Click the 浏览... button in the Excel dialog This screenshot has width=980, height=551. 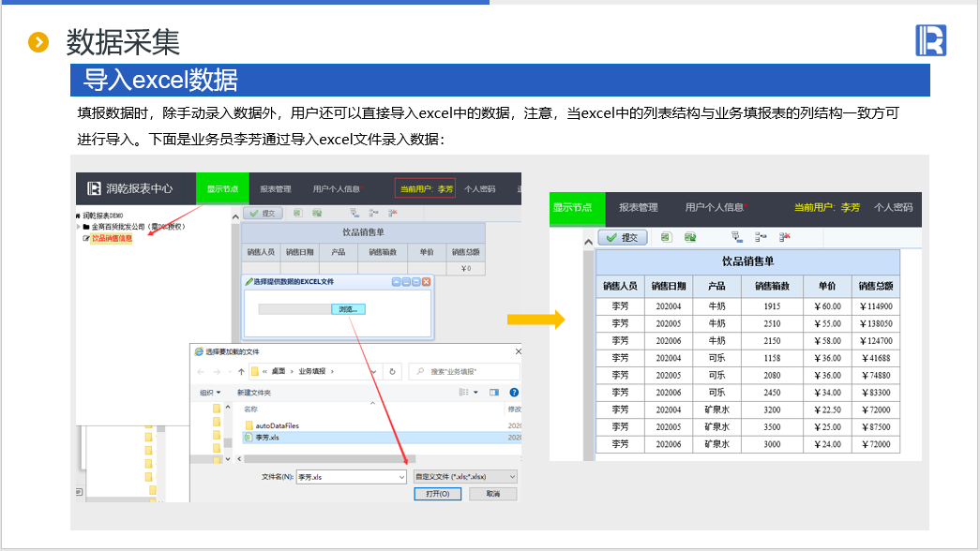(347, 309)
